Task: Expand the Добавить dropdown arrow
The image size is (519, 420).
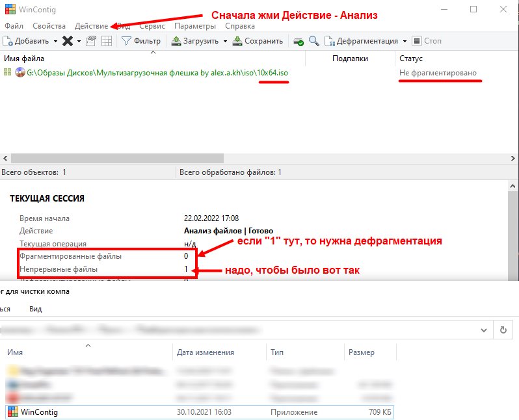Action: [55, 41]
